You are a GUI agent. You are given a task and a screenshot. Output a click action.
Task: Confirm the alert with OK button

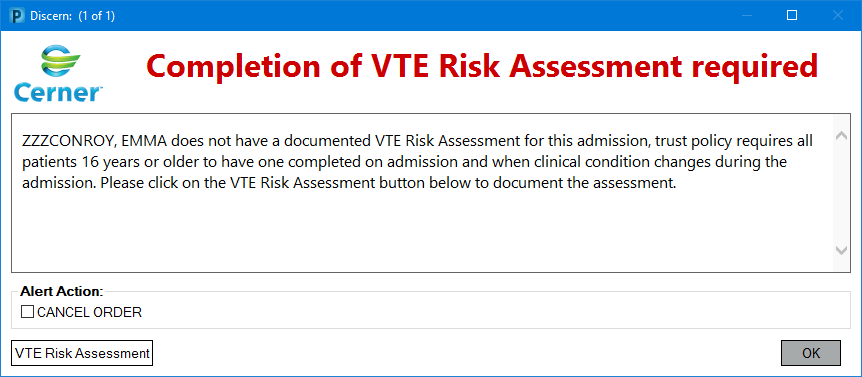click(x=811, y=353)
